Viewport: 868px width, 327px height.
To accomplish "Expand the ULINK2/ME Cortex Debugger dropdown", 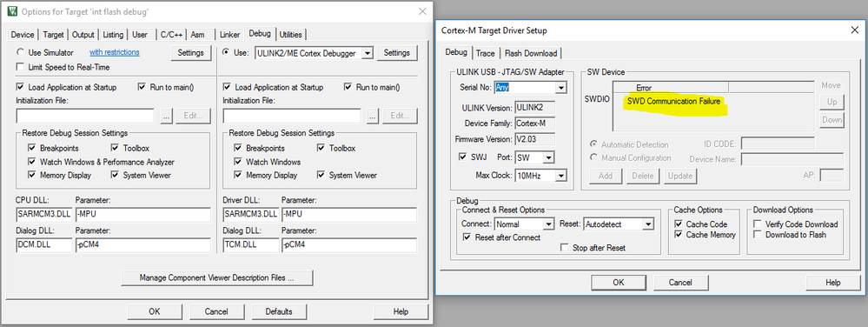I will 367,53.
